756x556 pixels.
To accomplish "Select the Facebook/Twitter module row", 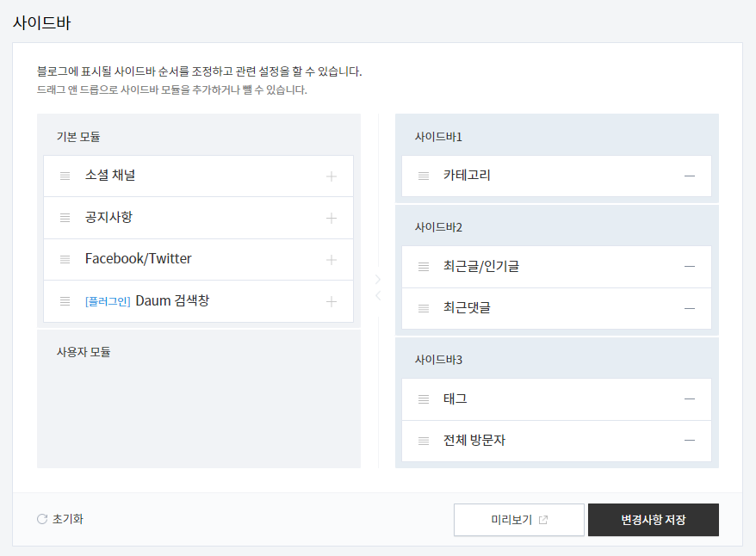I will [198, 260].
